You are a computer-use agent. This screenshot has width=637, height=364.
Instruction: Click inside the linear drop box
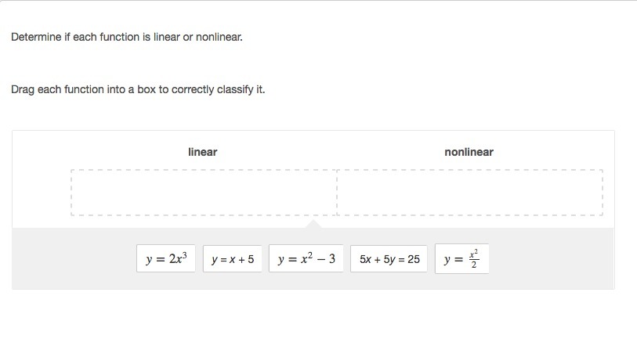coord(204,193)
